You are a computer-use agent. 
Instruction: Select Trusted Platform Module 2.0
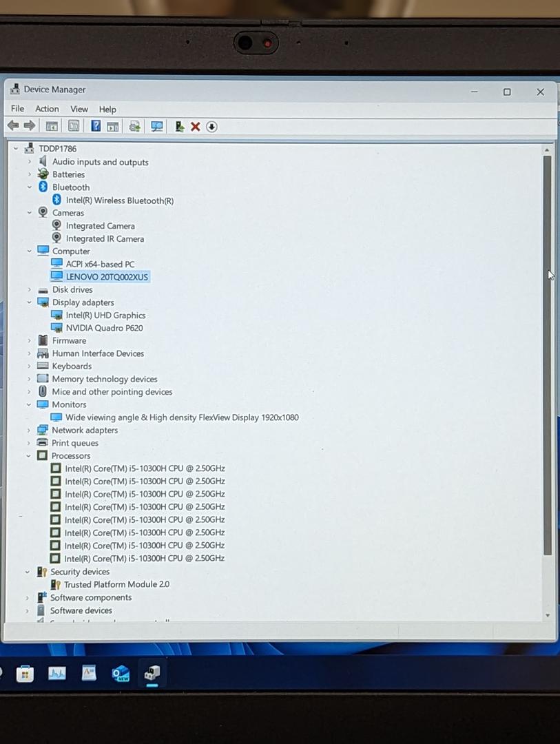point(116,585)
